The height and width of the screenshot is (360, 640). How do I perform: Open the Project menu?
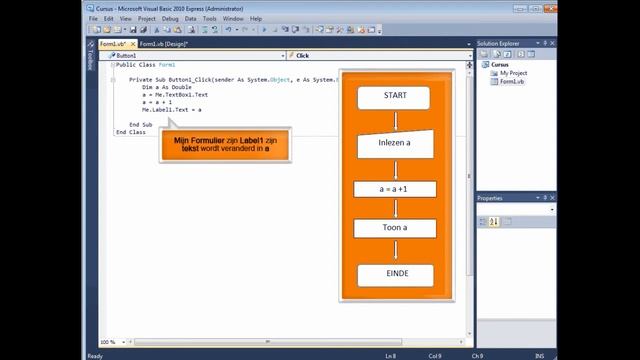[x=147, y=19]
